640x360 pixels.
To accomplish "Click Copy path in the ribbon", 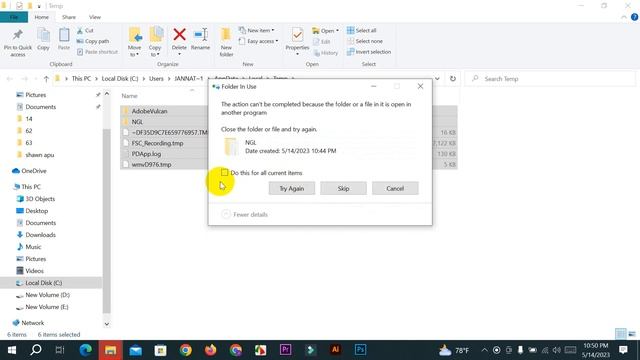I will [93, 41].
